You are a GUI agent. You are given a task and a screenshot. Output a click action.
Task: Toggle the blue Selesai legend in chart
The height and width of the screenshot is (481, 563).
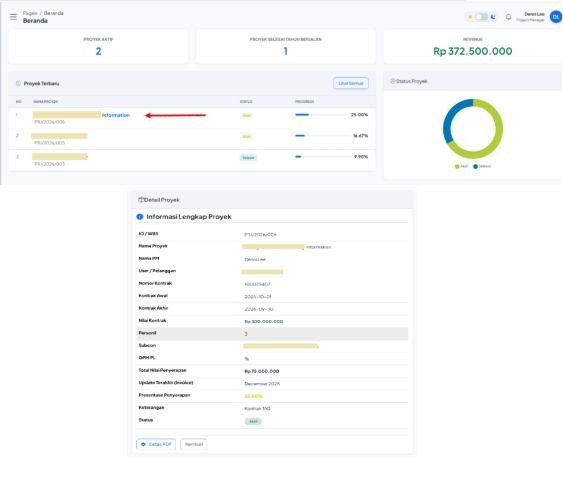pos(482,166)
